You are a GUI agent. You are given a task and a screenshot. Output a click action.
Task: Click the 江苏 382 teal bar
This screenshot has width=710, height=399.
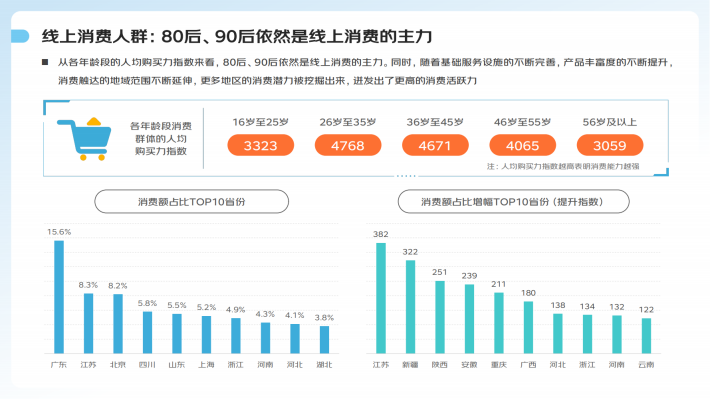(381, 298)
